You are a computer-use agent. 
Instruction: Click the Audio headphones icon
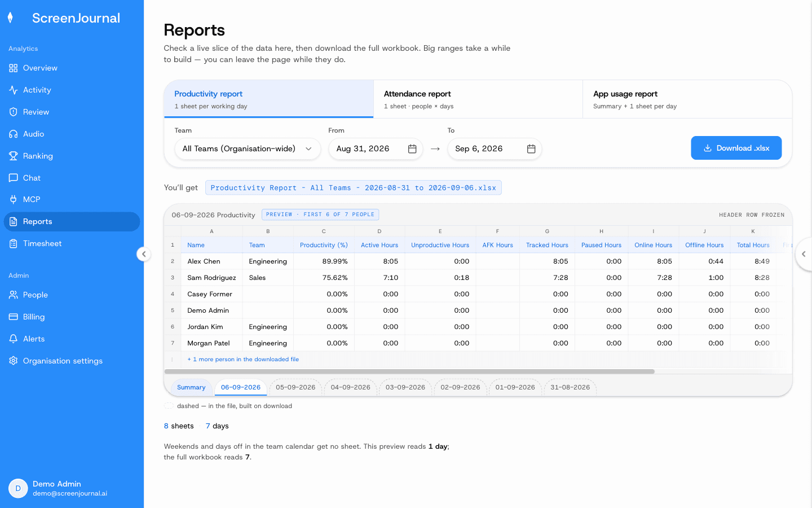pyautogui.click(x=14, y=134)
